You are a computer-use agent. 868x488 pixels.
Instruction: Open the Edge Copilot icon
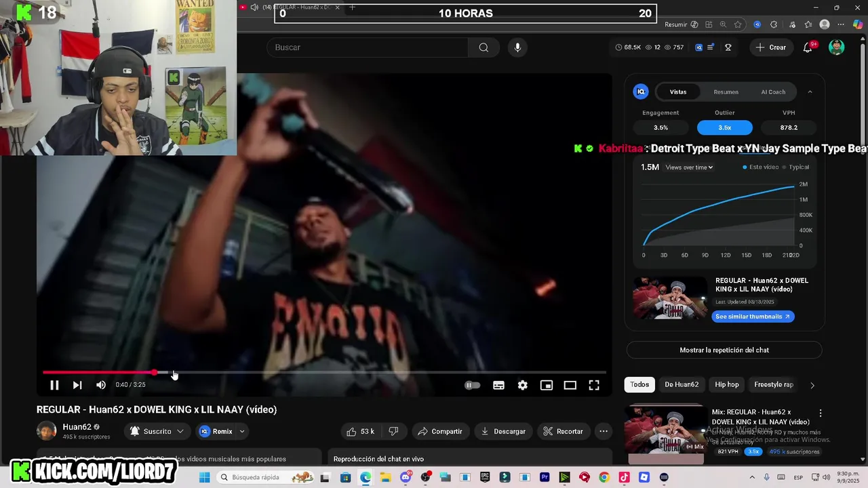point(858,24)
